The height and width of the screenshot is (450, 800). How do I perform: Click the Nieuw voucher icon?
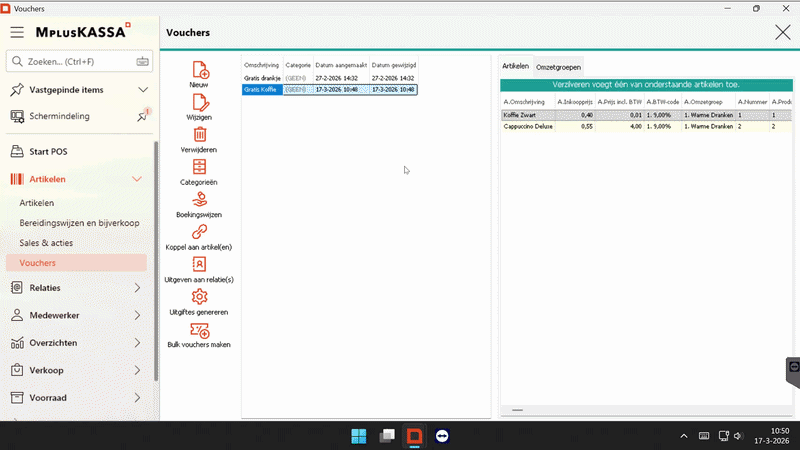tap(199, 70)
